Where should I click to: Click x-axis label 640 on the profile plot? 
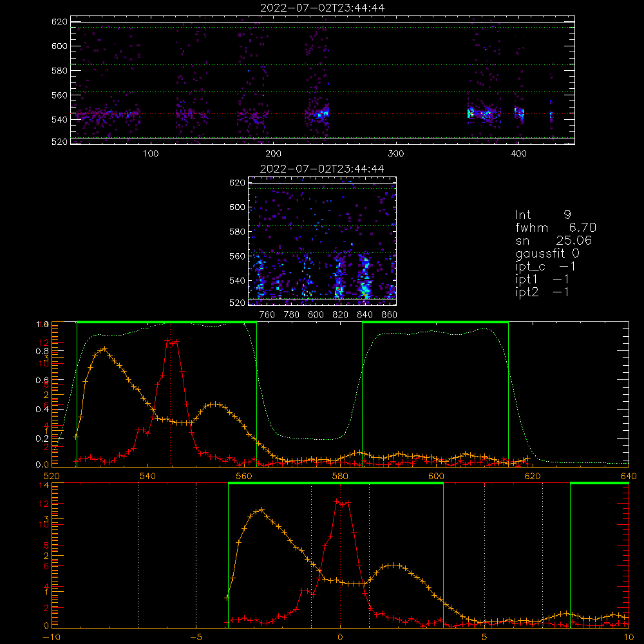(x=629, y=476)
